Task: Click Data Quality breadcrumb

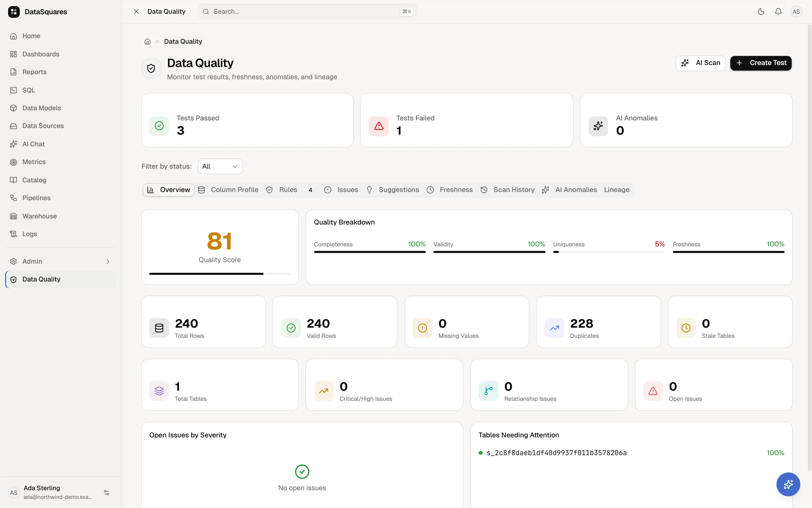Action: [x=183, y=41]
